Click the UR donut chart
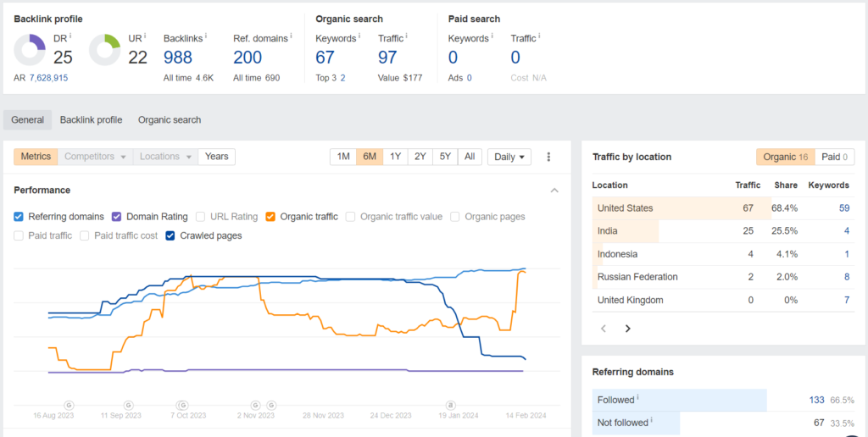The height and width of the screenshot is (437, 868). [x=104, y=50]
